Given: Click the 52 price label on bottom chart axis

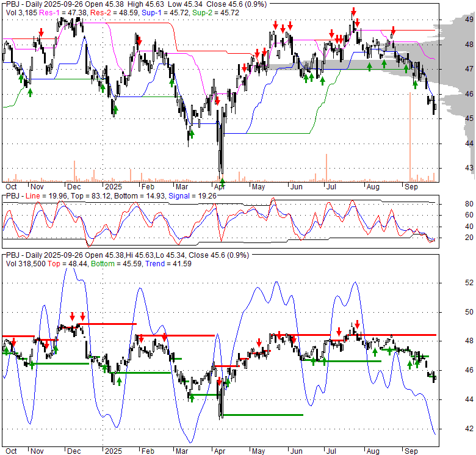Looking at the screenshot, I should (469, 283).
